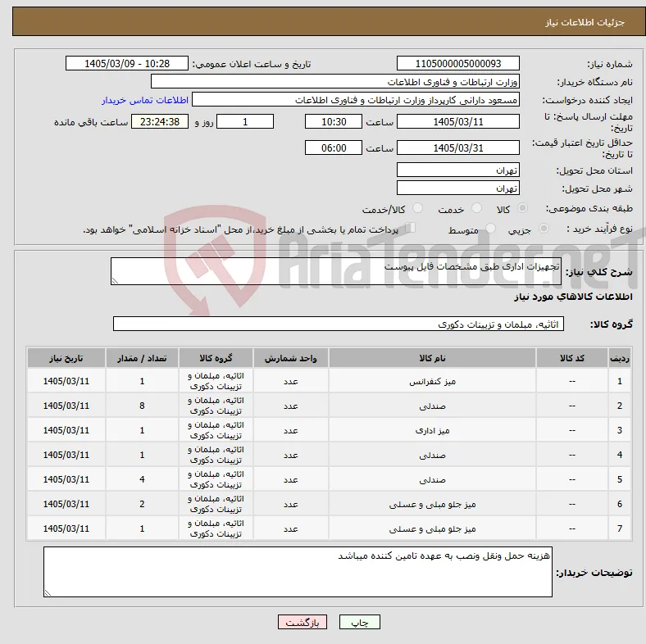The width and height of the screenshot is (646, 644).
Task: Click the بازگشت (back) button
Action: click(x=303, y=622)
